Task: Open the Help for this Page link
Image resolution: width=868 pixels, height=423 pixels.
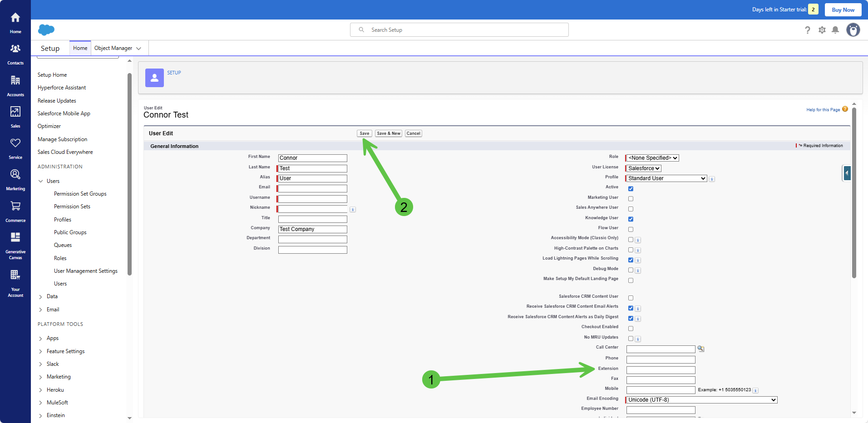Action: [823, 110]
